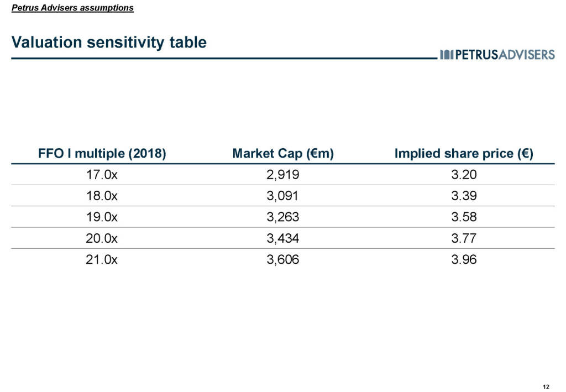Select the 3.58 implied share price
566x392 pixels.
click(x=463, y=217)
